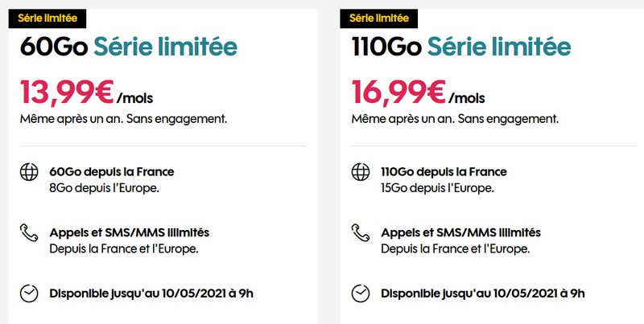Click the globe icon in 110Go card
This screenshot has width=644, height=324.
pyautogui.click(x=361, y=172)
